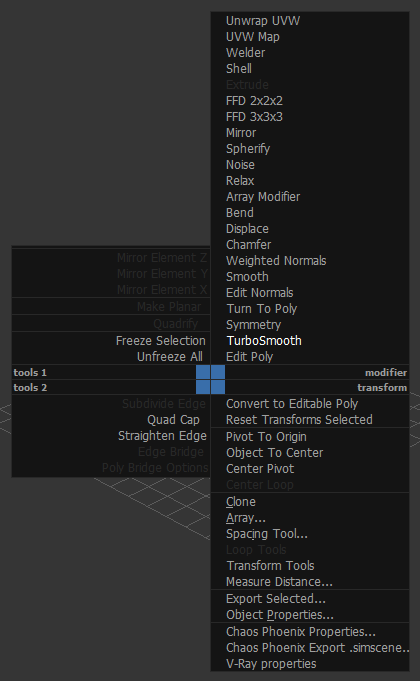Image resolution: width=420 pixels, height=681 pixels.
Task: Click Unfreeze All
Action: pos(170,357)
